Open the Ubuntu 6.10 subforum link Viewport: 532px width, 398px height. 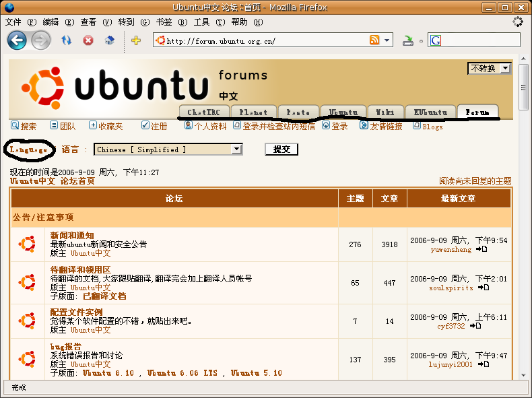pyautogui.click(x=108, y=373)
